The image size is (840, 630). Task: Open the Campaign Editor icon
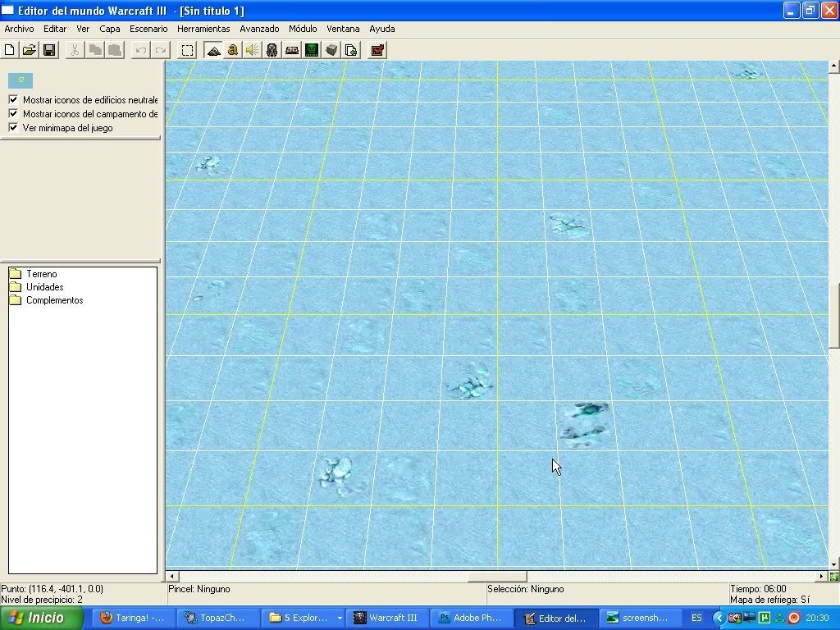(x=292, y=50)
